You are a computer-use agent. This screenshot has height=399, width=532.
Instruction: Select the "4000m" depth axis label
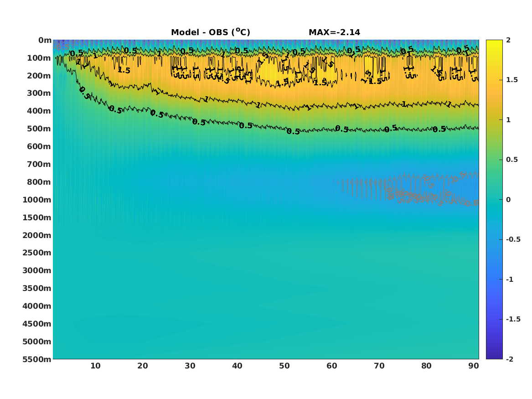37,306
